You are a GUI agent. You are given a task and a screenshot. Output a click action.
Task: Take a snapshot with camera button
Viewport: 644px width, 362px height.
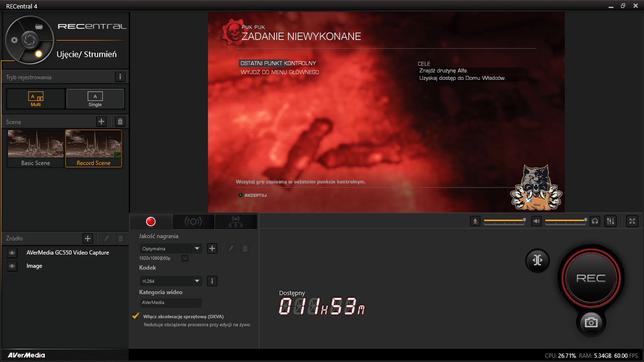click(591, 322)
